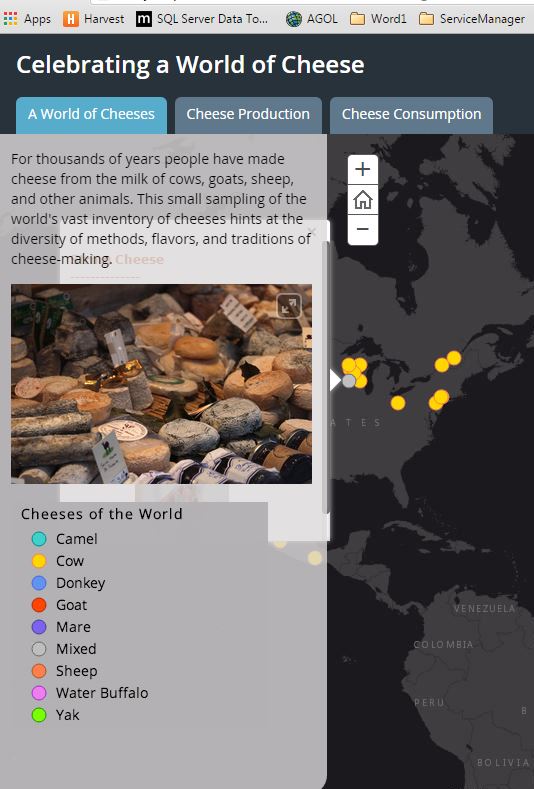
Task: Click the Mare legend swatch
Action: tap(39, 627)
